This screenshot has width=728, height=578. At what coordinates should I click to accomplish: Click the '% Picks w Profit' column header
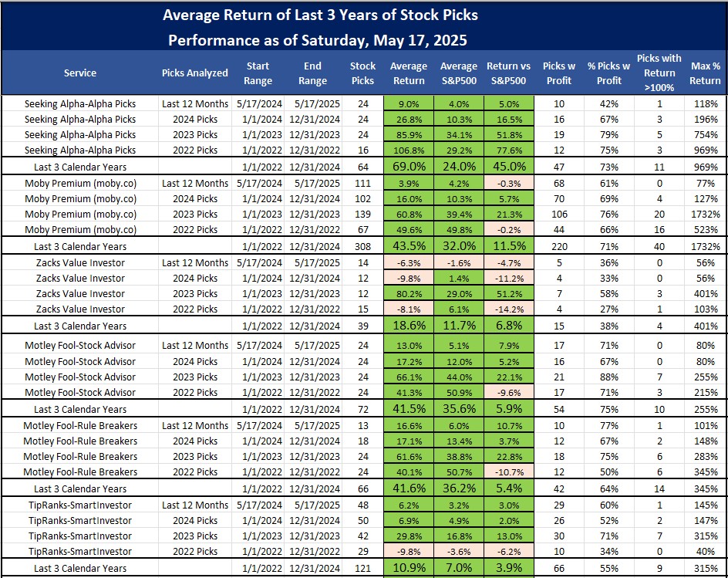608,73
